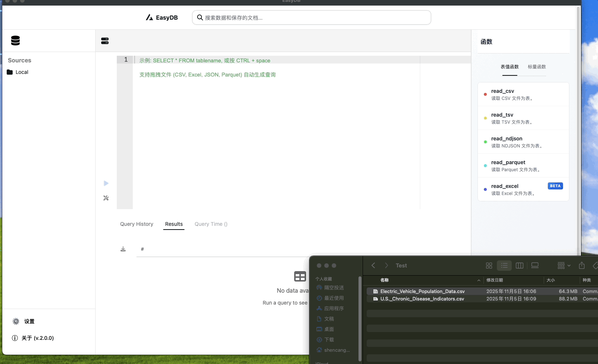Viewport: 598px width, 364px height.
Task: Toggle column view in the Finder toolbar
Action: tap(519, 266)
